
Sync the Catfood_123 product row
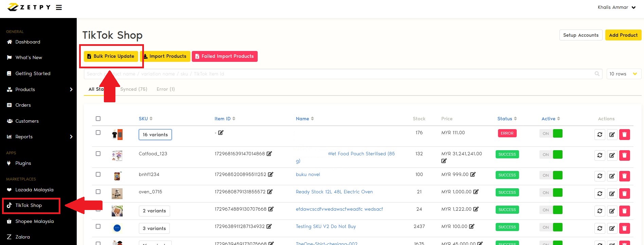600,155
